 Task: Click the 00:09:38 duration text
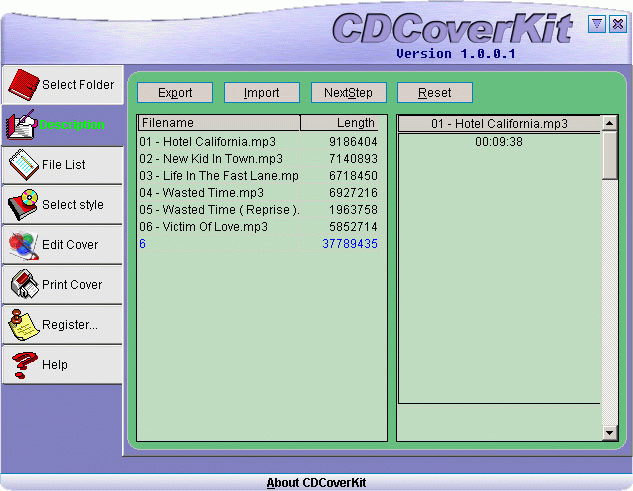pyautogui.click(x=499, y=142)
